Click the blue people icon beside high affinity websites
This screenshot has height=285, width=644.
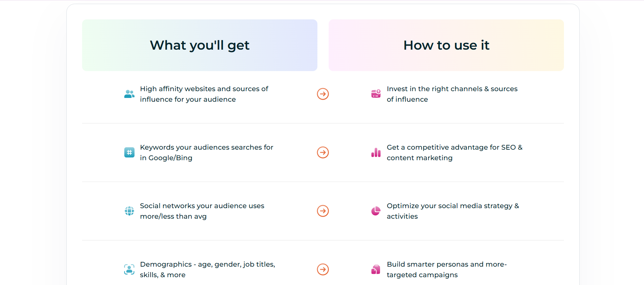[129, 94]
